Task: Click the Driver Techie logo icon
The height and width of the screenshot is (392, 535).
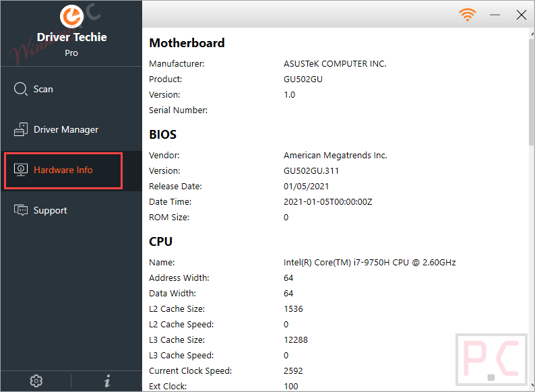Action: click(71, 16)
